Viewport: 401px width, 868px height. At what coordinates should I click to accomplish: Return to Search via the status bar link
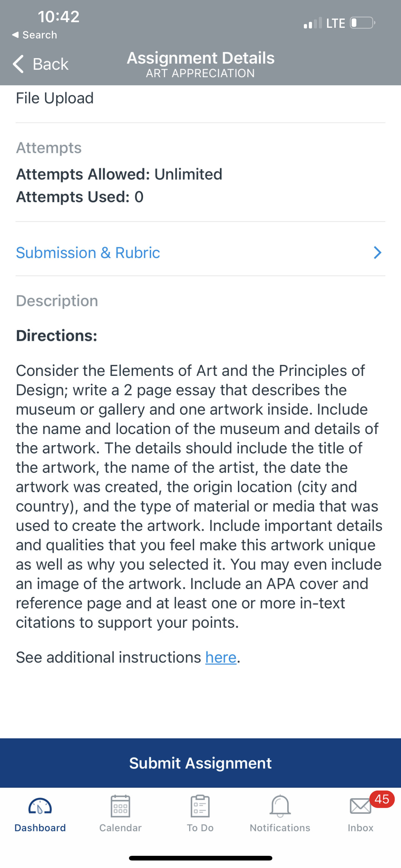pyautogui.click(x=34, y=35)
